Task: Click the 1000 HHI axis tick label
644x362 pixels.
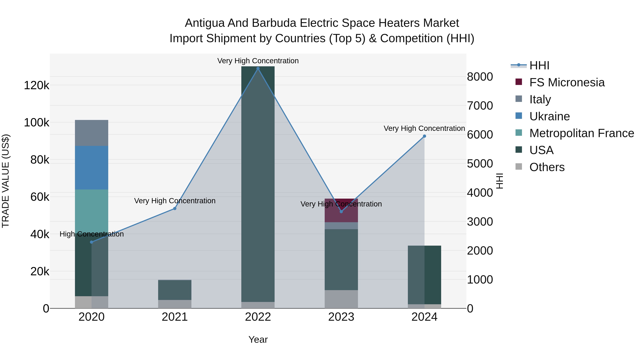Action: [480, 280]
